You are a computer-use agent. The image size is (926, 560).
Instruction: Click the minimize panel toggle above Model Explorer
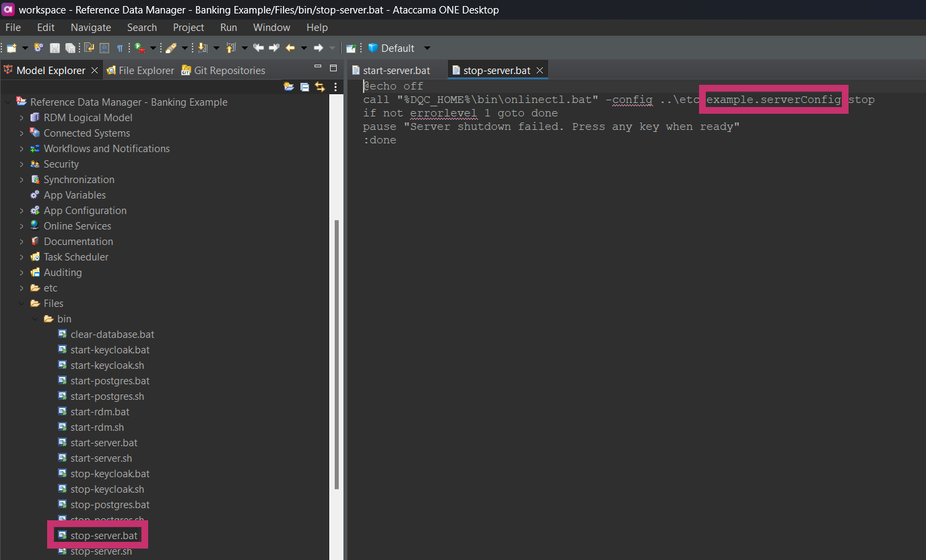[x=317, y=67]
